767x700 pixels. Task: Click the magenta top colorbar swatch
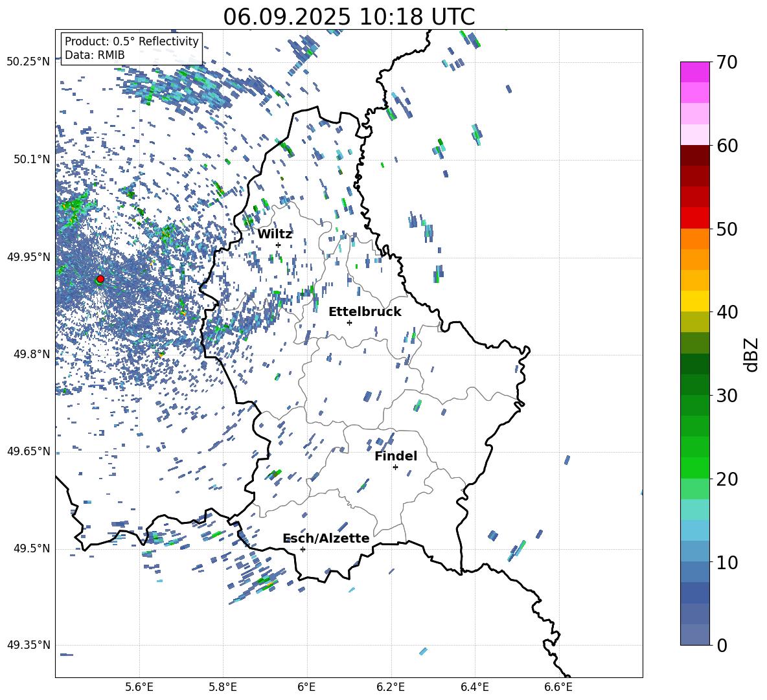coord(695,73)
